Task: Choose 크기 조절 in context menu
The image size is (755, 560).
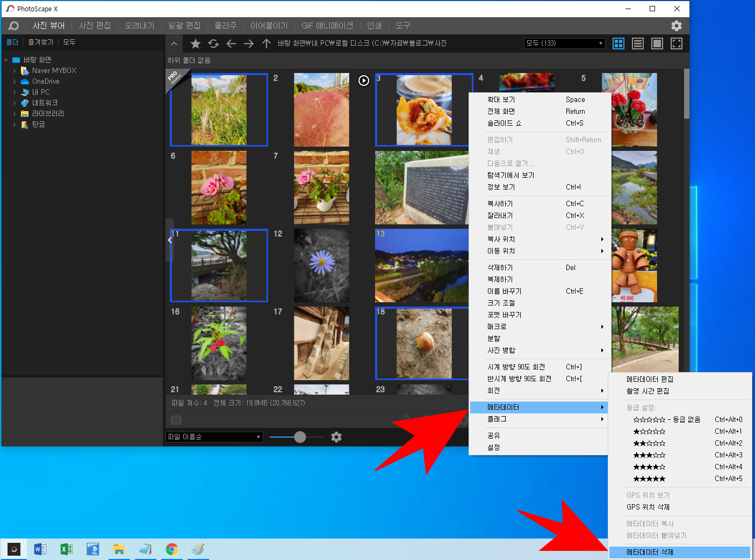Action: coord(539,303)
